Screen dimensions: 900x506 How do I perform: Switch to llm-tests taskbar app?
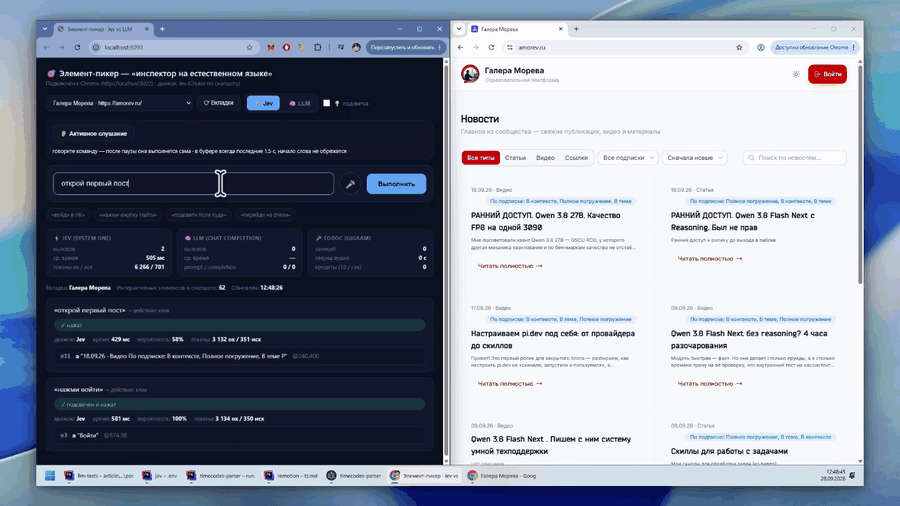[x=99, y=476]
